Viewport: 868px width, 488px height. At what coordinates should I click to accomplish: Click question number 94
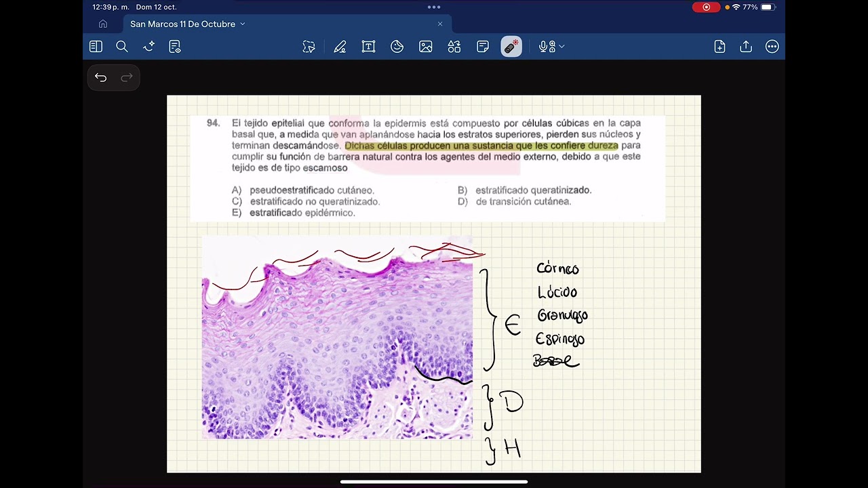(x=213, y=123)
